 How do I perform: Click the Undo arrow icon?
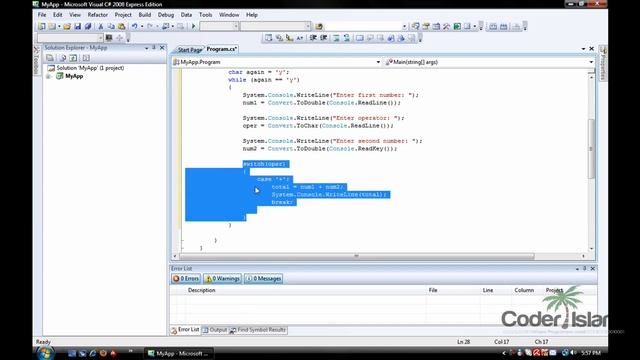coord(134,27)
